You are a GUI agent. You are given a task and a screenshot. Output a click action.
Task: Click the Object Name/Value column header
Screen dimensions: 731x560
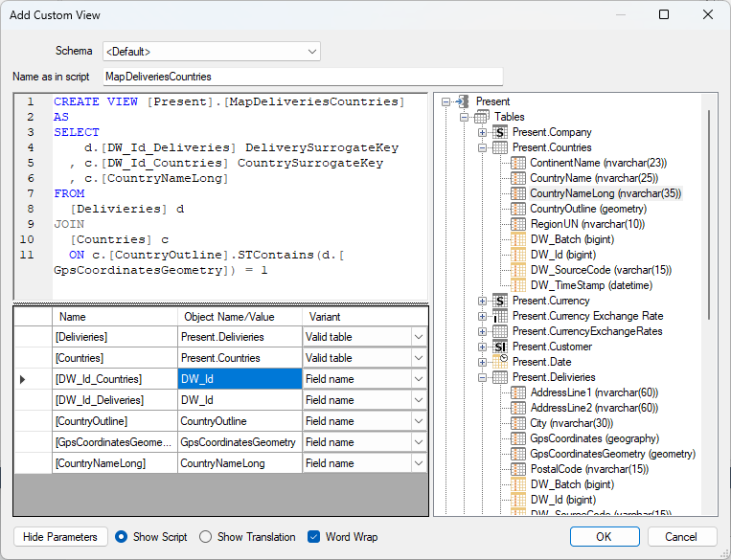click(240, 317)
